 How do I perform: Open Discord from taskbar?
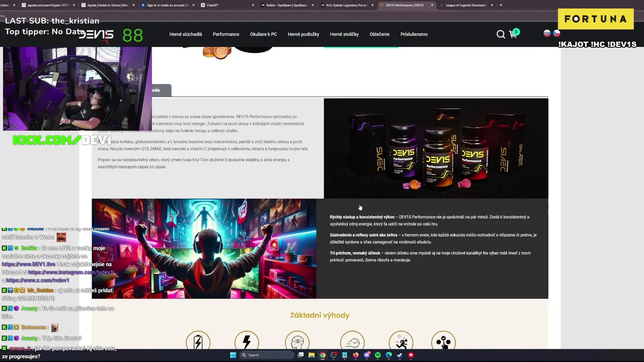367,355
